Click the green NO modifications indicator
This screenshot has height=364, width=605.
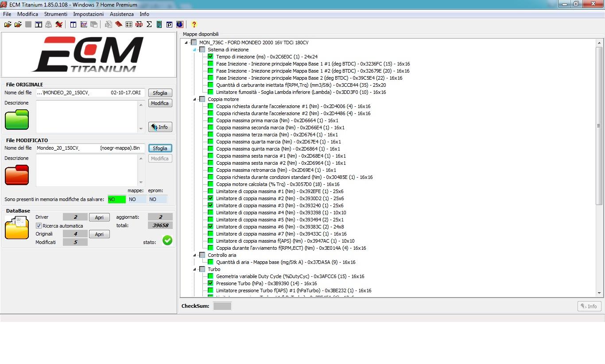click(x=116, y=199)
